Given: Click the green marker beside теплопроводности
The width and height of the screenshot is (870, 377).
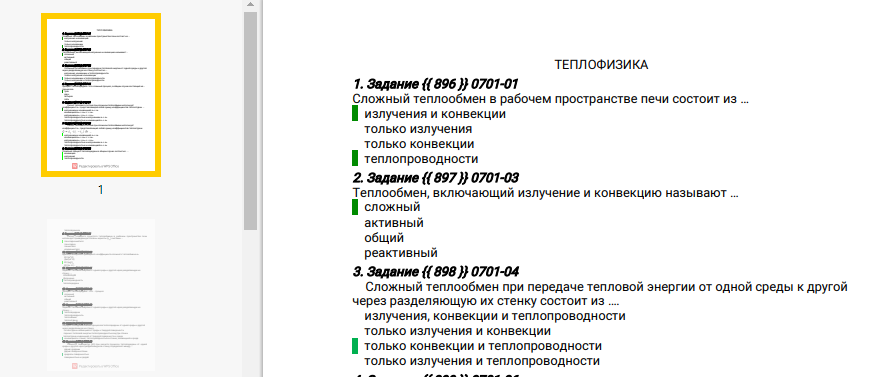Looking at the screenshot, I should tap(355, 158).
